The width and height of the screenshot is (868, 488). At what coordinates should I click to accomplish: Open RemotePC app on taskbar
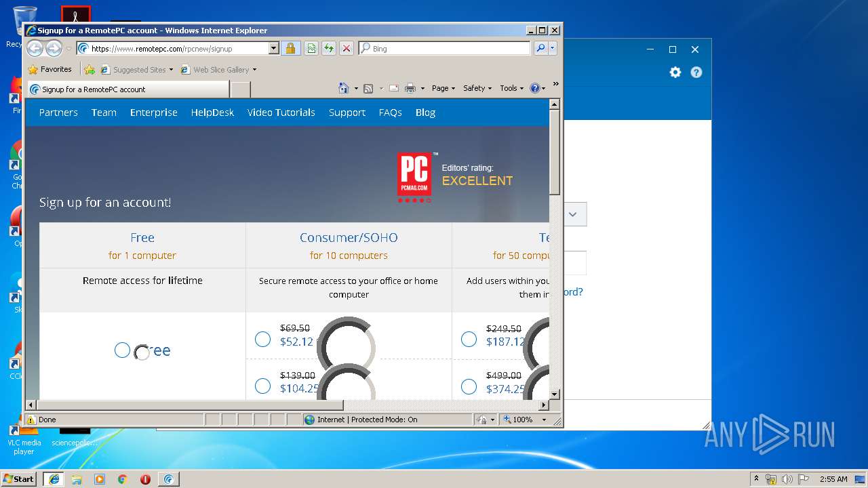[168, 479]
